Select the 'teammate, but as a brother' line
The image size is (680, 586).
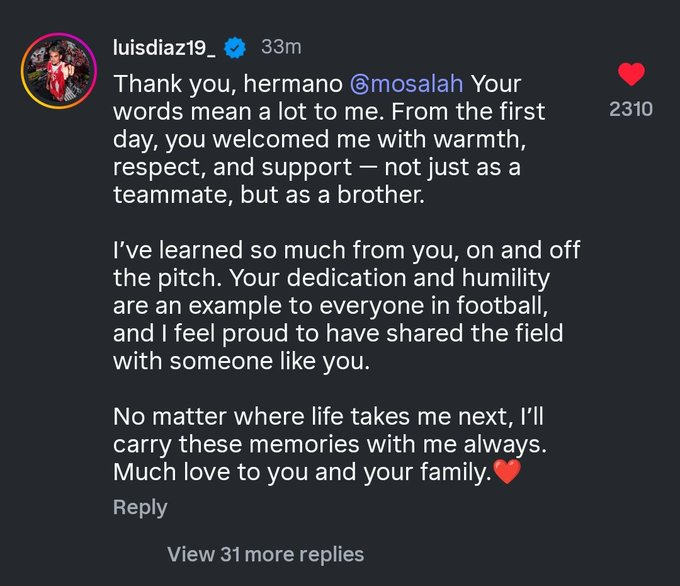coord(268,195)
